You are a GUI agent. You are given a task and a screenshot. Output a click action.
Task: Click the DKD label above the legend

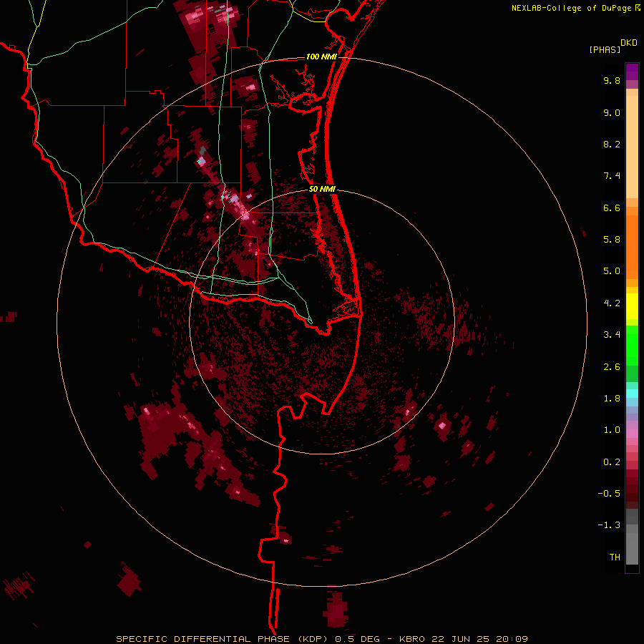point(629,43)
